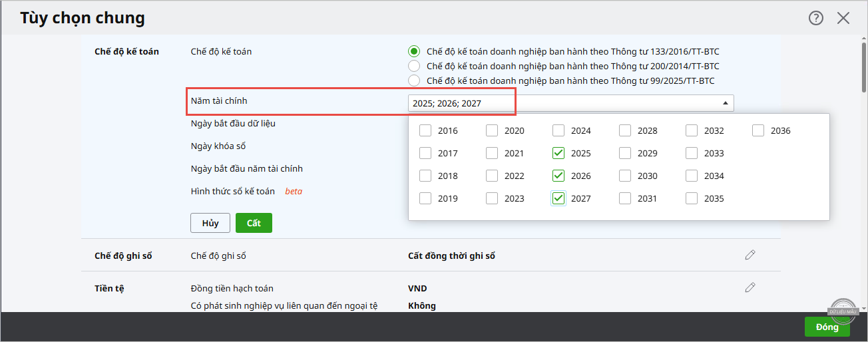Click the Đóng button
This screenshot has width=868, height=342.
[x=827, y=327]
